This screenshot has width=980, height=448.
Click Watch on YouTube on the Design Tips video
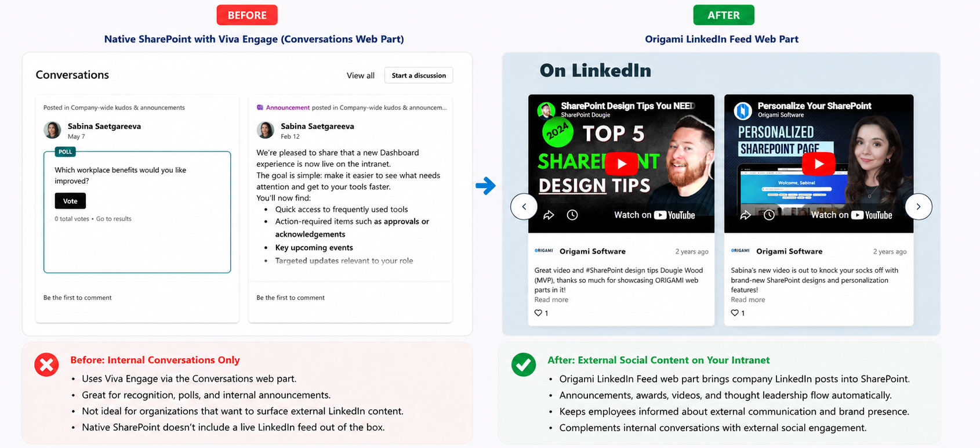coord(655,215)
